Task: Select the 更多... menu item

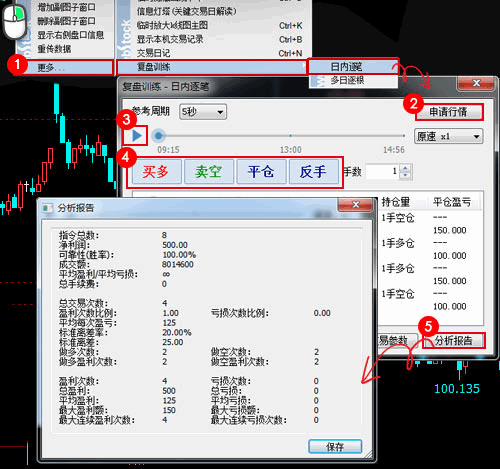Action: [x=64, y=67]
